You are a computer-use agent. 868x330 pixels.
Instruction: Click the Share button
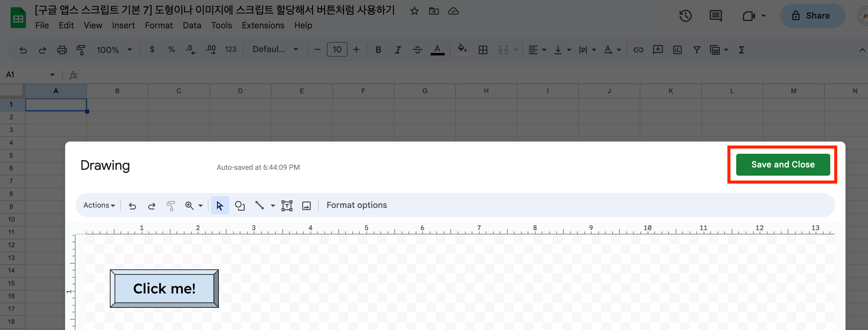tap(812, 16)
